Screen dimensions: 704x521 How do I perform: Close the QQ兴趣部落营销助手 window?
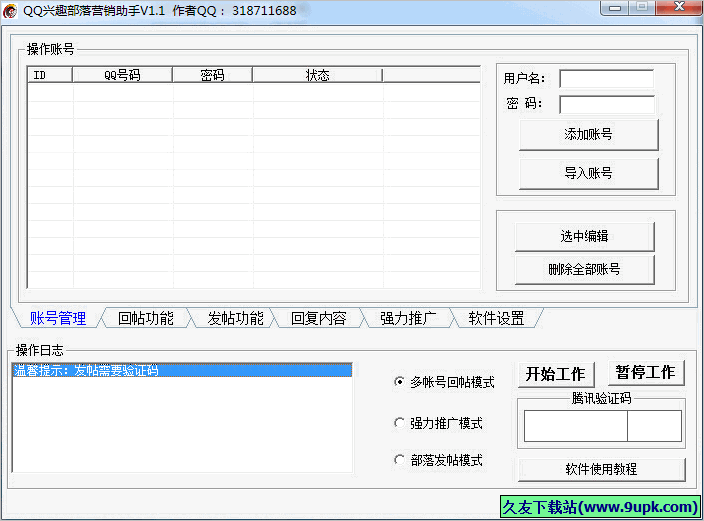pyautogui.click(x=679, y=8)
